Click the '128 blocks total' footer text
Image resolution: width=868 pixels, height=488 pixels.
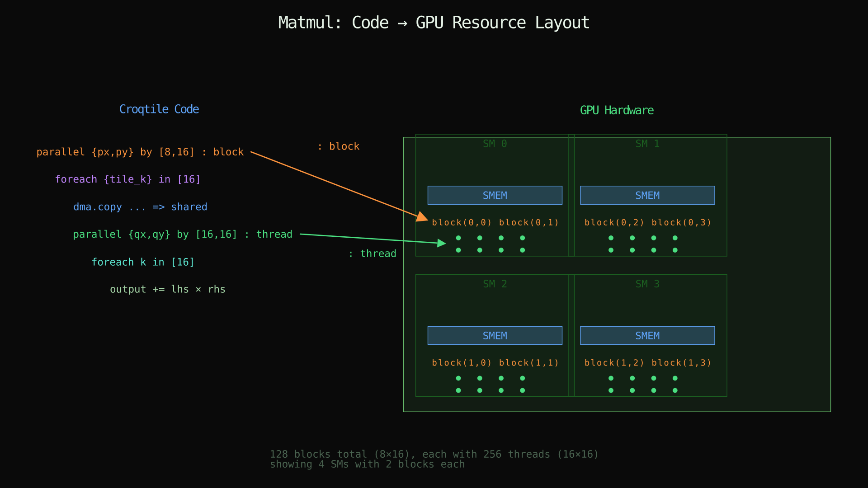(x=434, y=454)
